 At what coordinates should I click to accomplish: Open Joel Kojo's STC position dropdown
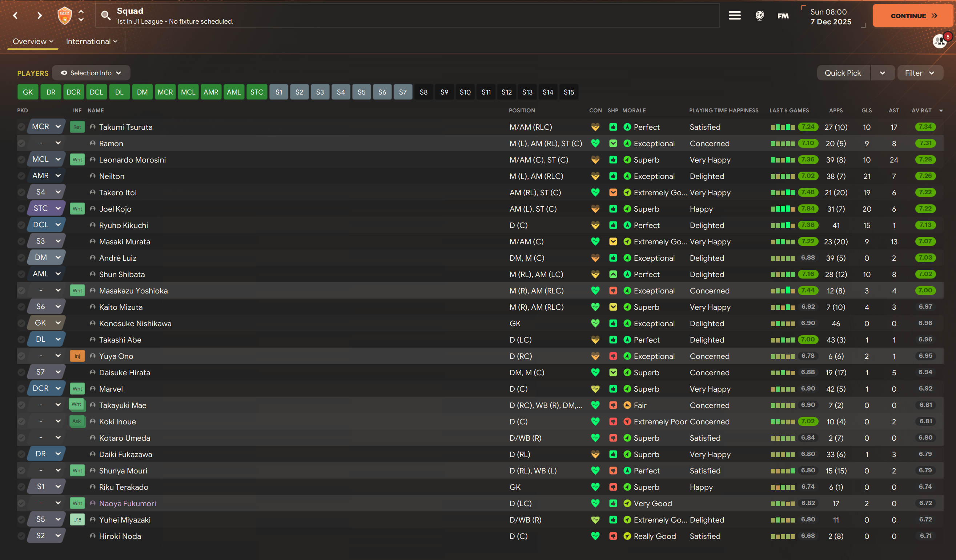click(46, 208)
